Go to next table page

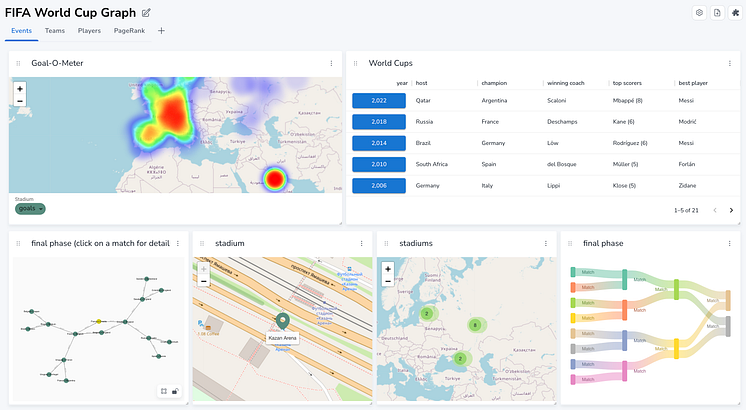731,210
